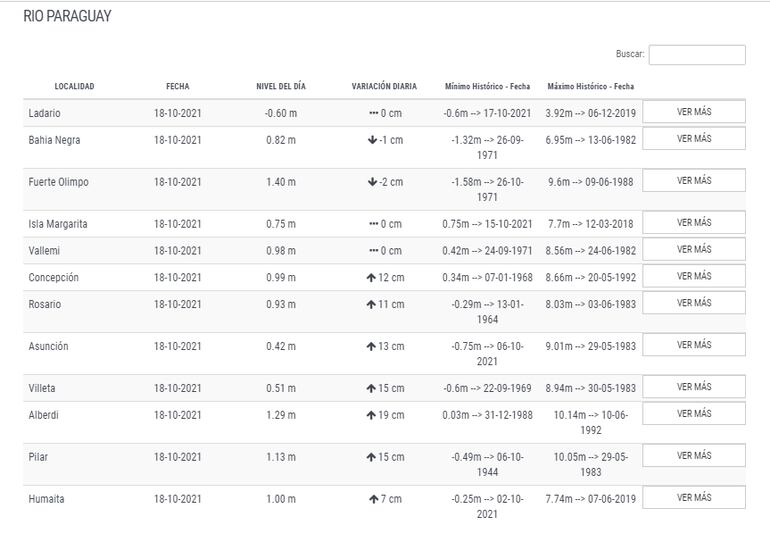Click VER MÁS button for Humaita
The width and height of the screenshot is (770, 542).
(x=693, y=498)
